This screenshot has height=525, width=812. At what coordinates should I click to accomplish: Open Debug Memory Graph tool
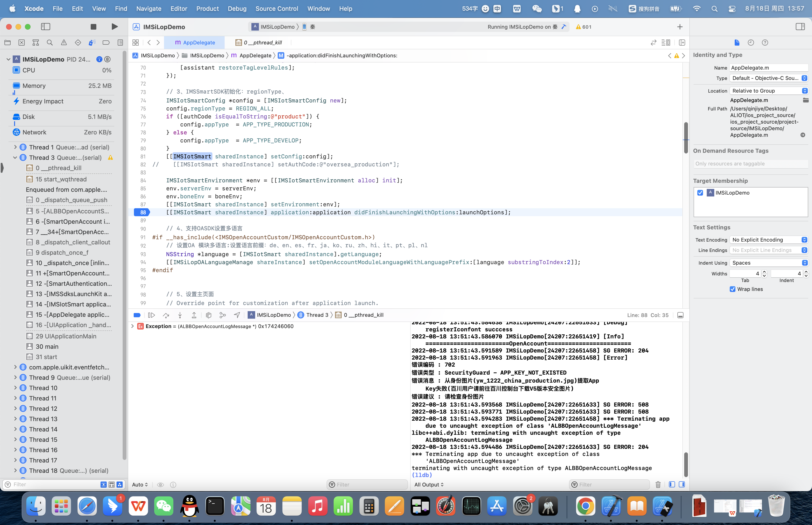[x=223, y=315]
